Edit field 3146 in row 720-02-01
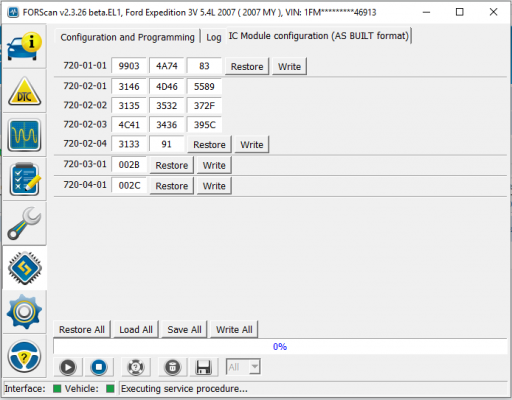 pos(129,86)
